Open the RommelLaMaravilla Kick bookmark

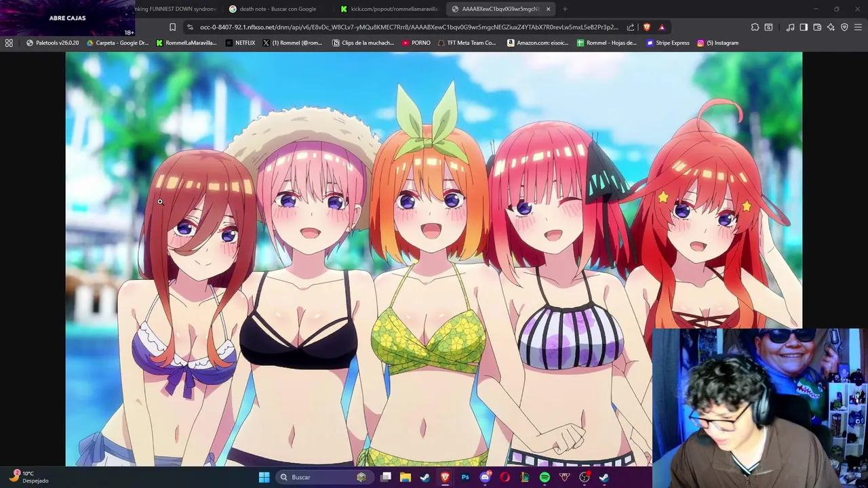[186, 43]
